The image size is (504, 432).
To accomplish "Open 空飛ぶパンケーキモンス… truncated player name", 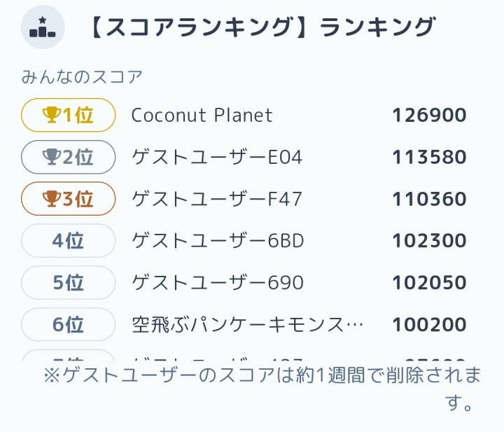I will tap(247, 324).
